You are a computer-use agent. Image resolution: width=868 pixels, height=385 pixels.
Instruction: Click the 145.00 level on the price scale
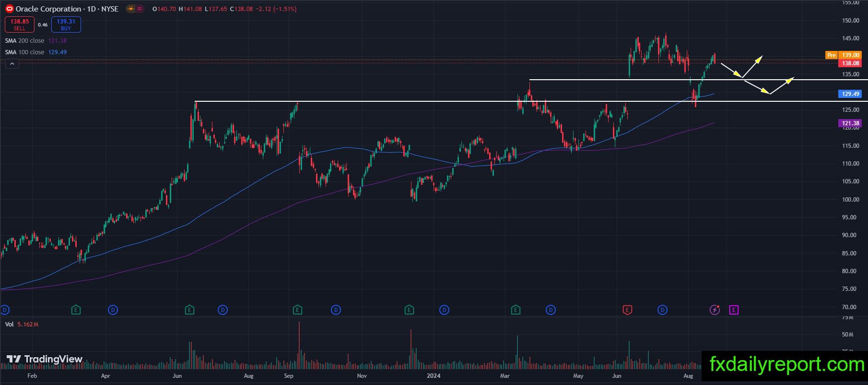(x=851, y=38)
